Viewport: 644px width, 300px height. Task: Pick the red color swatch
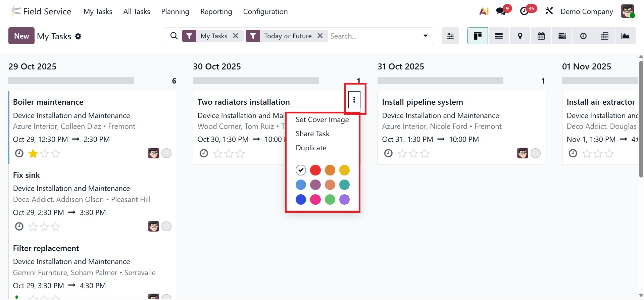coord(315,170)
